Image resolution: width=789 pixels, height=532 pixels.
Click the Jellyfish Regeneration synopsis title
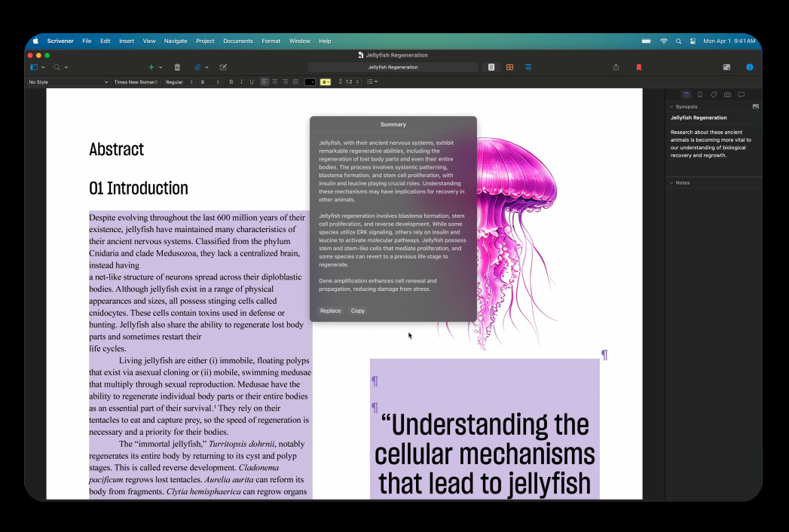pos(699,118)
